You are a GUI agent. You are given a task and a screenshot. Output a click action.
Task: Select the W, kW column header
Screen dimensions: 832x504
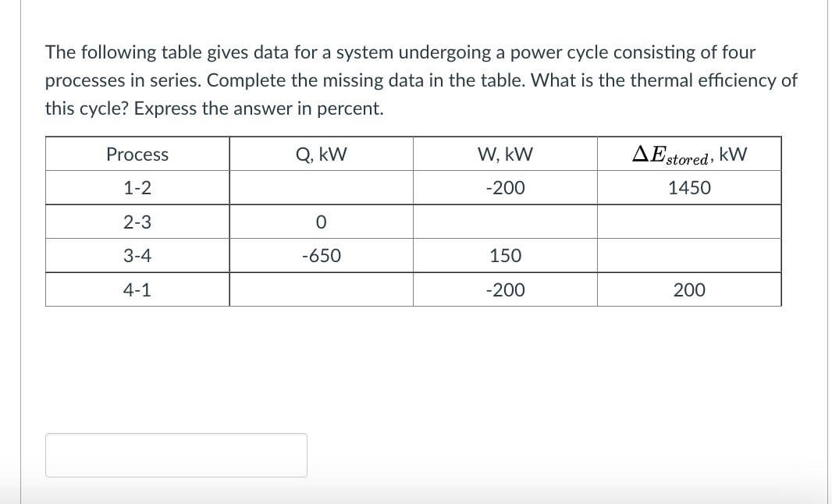(505, 154)
